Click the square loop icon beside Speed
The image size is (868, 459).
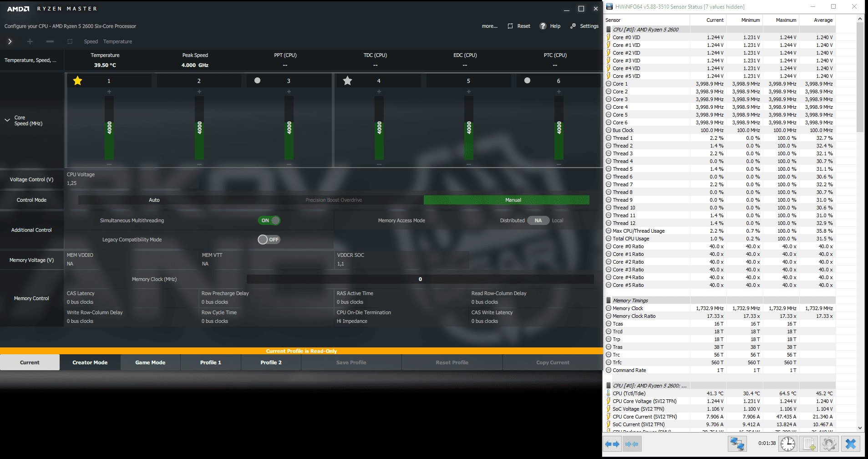point(70,41)
